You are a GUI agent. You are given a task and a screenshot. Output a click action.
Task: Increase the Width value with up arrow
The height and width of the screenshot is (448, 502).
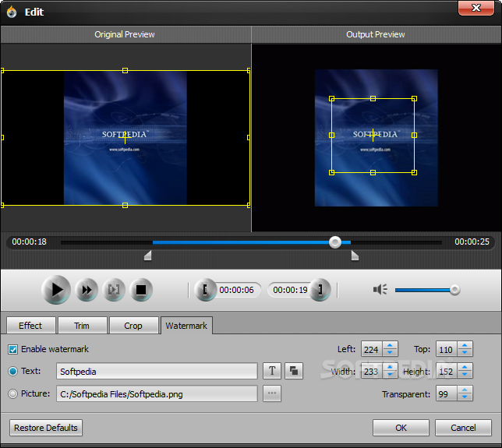[x=390, y=367]
